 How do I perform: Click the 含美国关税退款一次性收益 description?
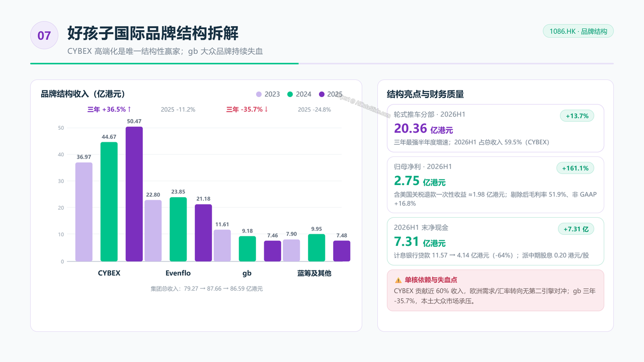coord(495,199)
